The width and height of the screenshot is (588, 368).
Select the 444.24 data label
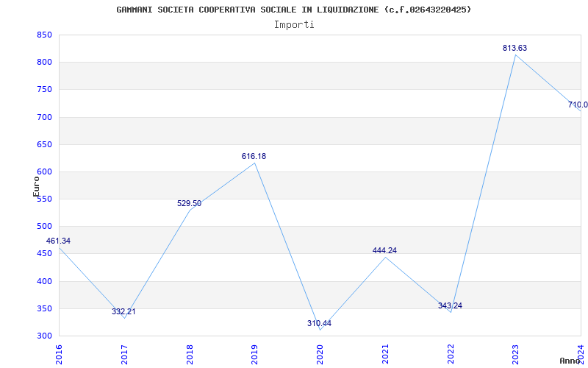384,250
